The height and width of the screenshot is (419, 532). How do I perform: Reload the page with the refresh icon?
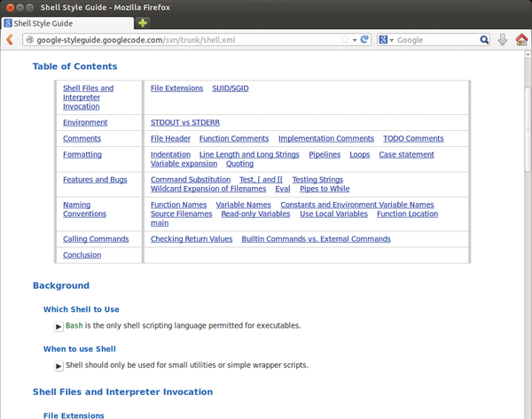coord(364,40)
